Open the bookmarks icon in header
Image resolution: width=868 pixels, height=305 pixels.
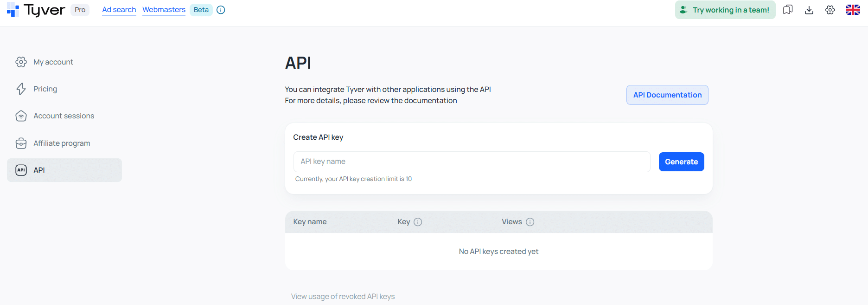coord(788,10)
